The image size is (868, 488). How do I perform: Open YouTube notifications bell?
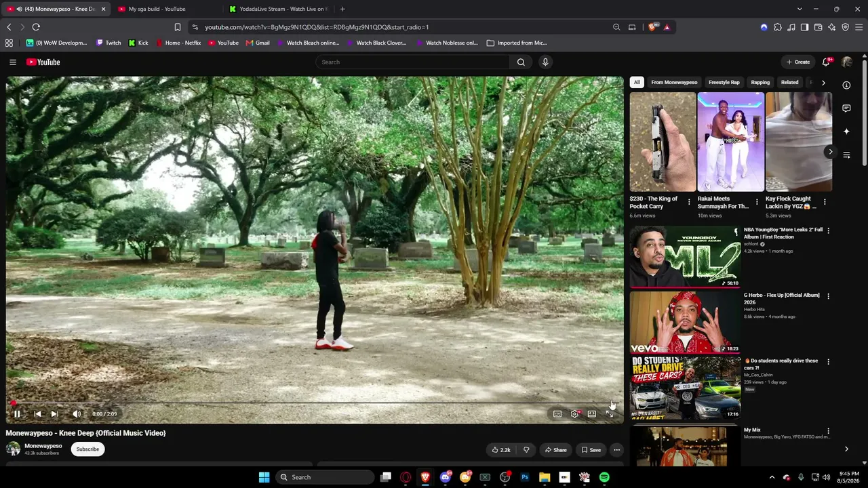[x=826, y=62]
